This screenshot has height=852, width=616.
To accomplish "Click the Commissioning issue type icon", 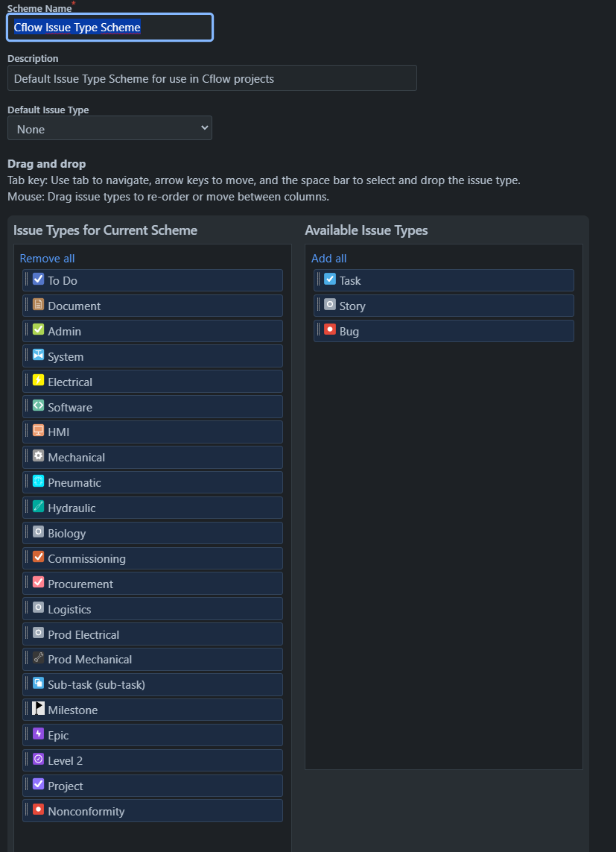I will tap(37, 558).
